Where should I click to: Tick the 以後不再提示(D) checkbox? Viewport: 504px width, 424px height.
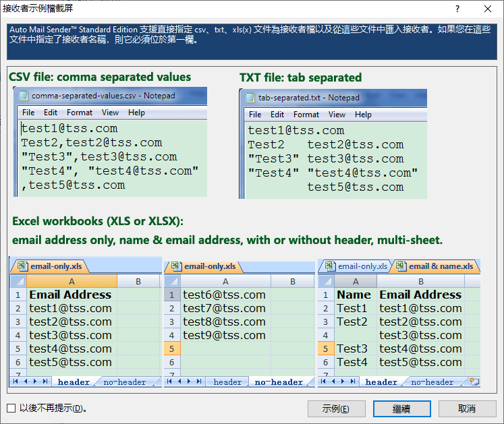pos(11,408)
